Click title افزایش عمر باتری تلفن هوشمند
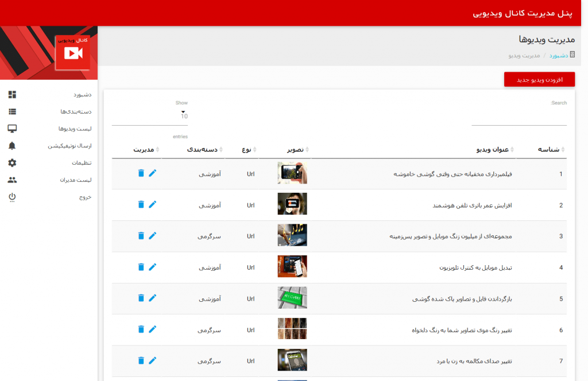This screenshot has height=381, width=588. (x=472, y=205)
